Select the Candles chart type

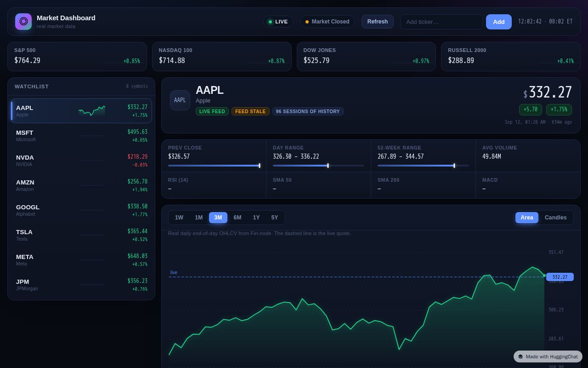click(556, 218)
